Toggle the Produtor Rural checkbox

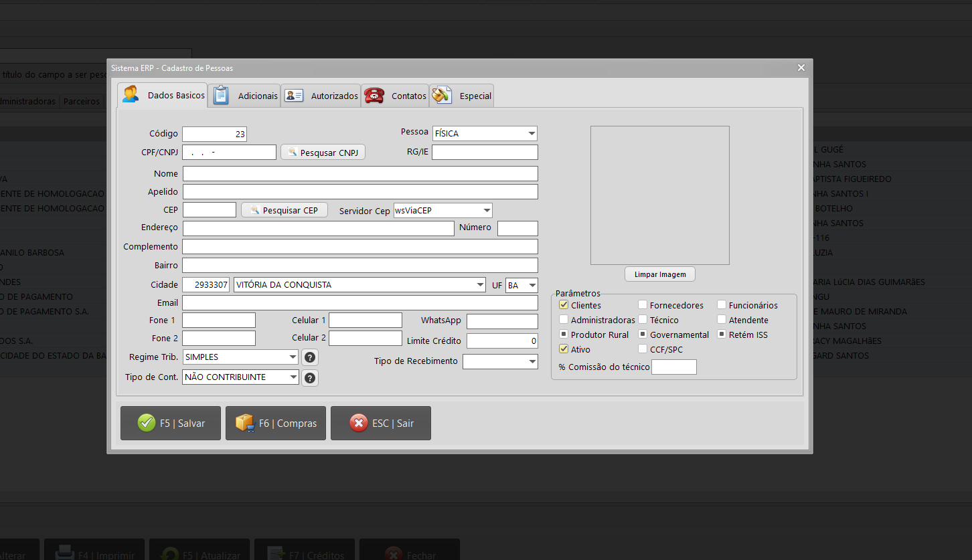pyautogui.click(x=564, y=335)
